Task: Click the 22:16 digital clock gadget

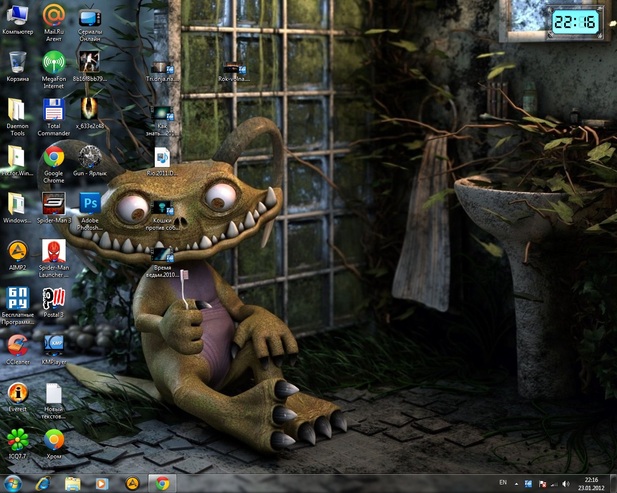Action: click(575, 22)
